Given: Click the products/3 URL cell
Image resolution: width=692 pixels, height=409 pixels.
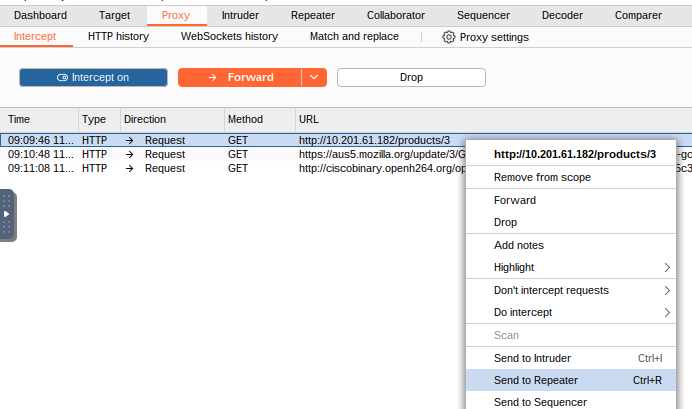Looking at the screenshot, I should 374,140.
